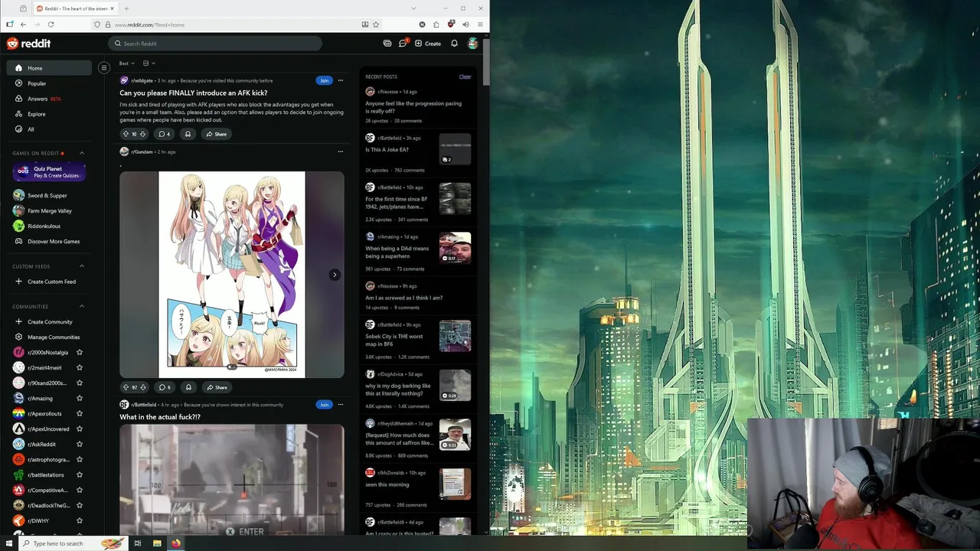Image resolution: width=980 pixels, height=551 pixels.
Task: Favorite the r/AskReddit community
Action: pos(80,445)
